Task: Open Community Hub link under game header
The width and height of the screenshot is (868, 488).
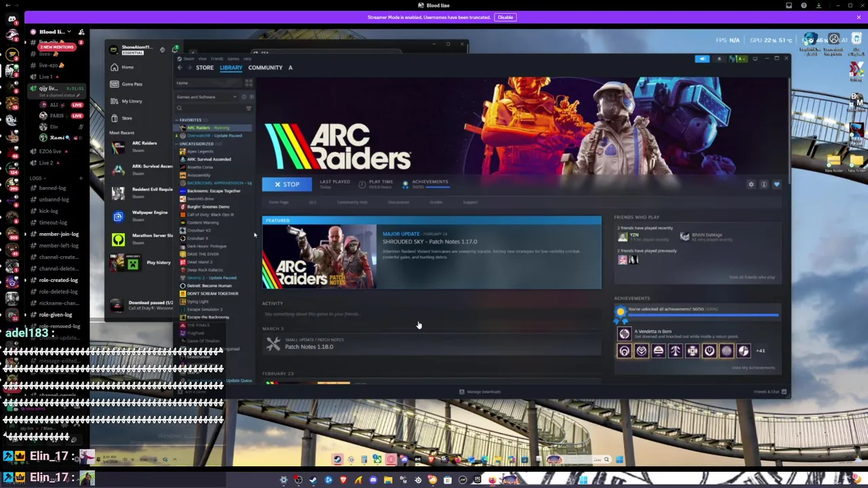Action: coord(352,202)
